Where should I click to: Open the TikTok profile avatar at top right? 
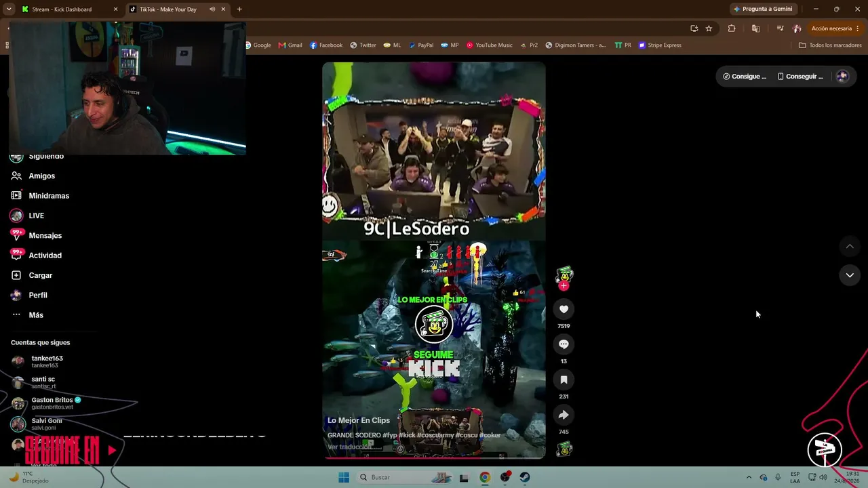842,77
